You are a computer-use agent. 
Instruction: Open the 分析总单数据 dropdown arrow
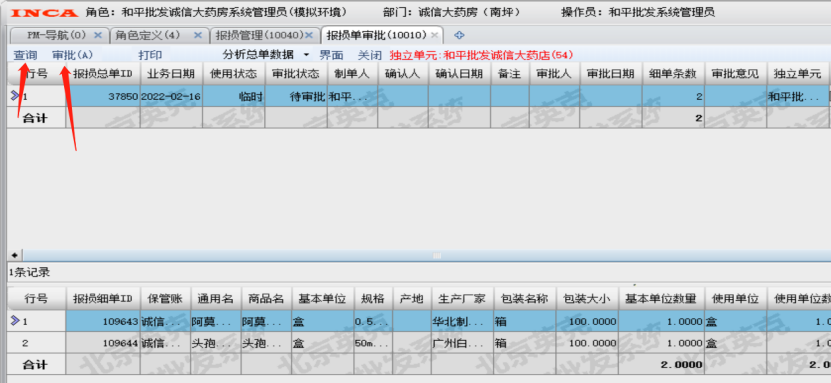pos(306,55)
